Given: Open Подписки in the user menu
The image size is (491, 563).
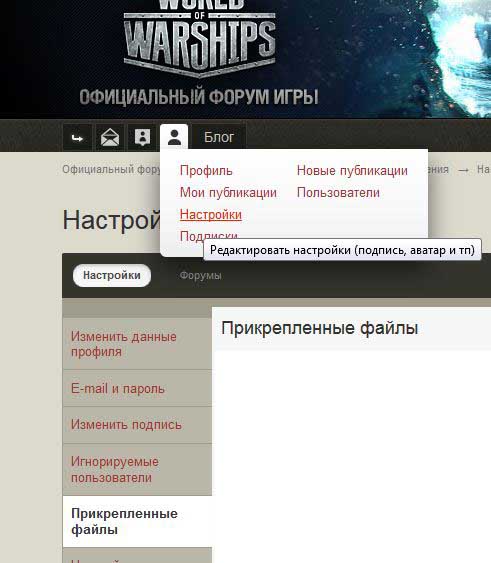Looking at the screenshot, I should [209, 235].
